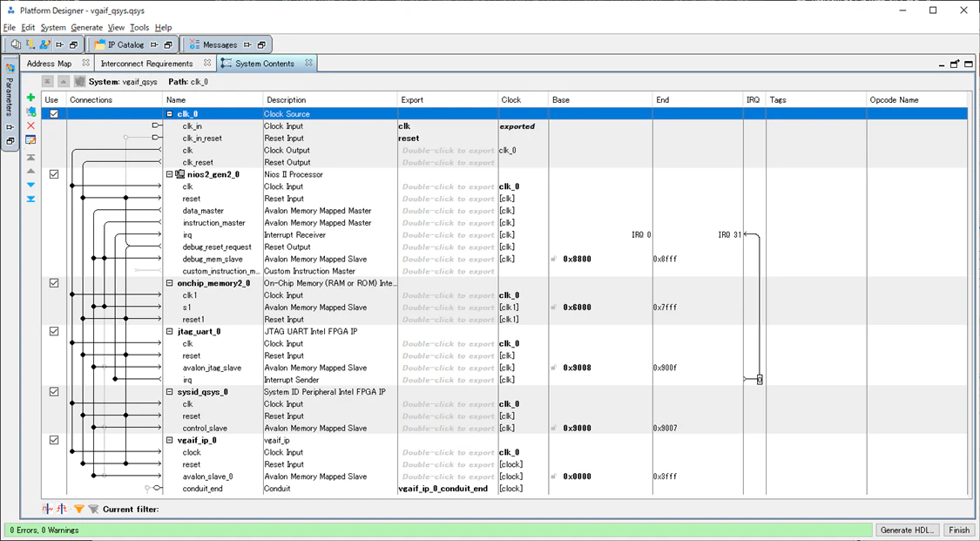The height and width of the screenshot is (541, 980).
Task: Click the red X remove component icon
Action: 30,125
